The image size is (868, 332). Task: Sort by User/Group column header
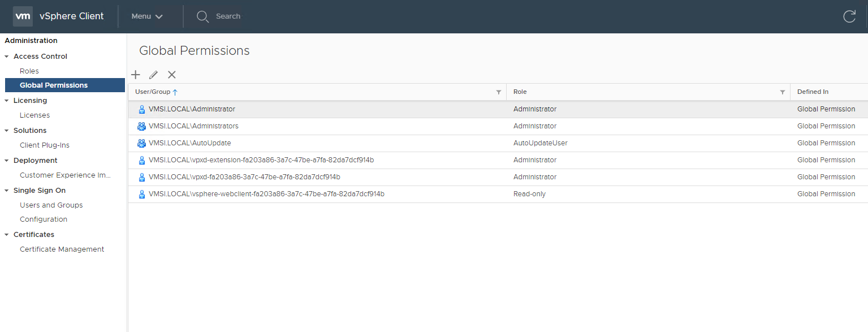coord(153,92)
